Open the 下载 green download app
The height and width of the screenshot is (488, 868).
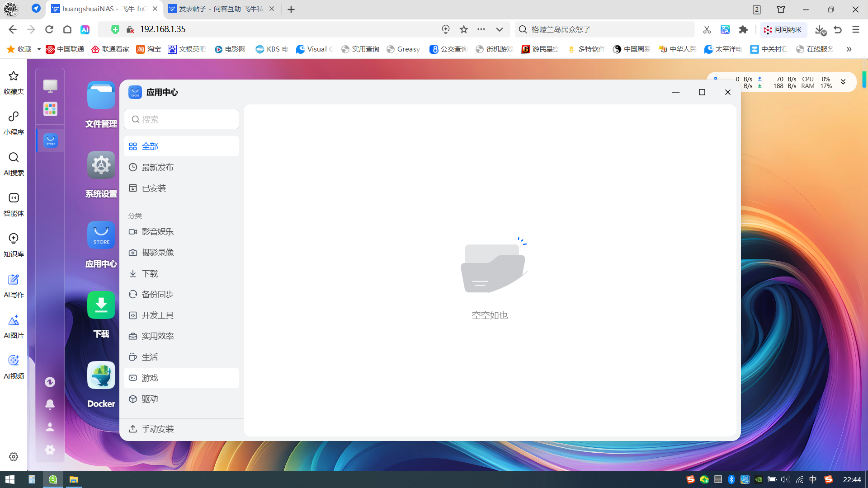[x=101, y=305]
